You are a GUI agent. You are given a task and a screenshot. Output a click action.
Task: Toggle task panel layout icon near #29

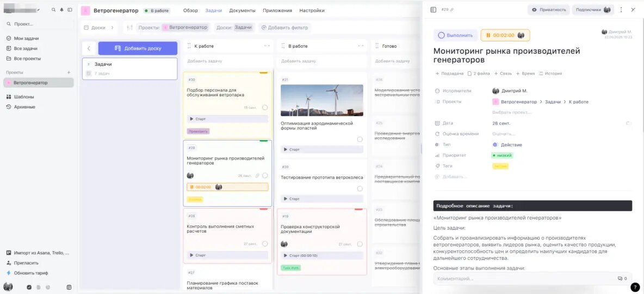(433, 9)
